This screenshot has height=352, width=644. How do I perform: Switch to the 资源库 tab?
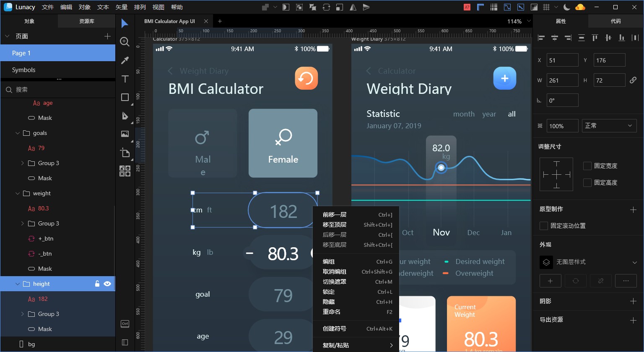(86, 21)
